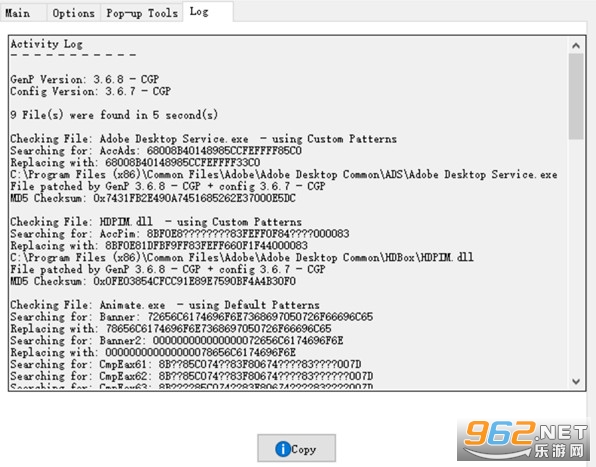Viewport: 596px width, 467px height.
Task: Click the Searching for CmpEax61 line
Action: (185, 364)
